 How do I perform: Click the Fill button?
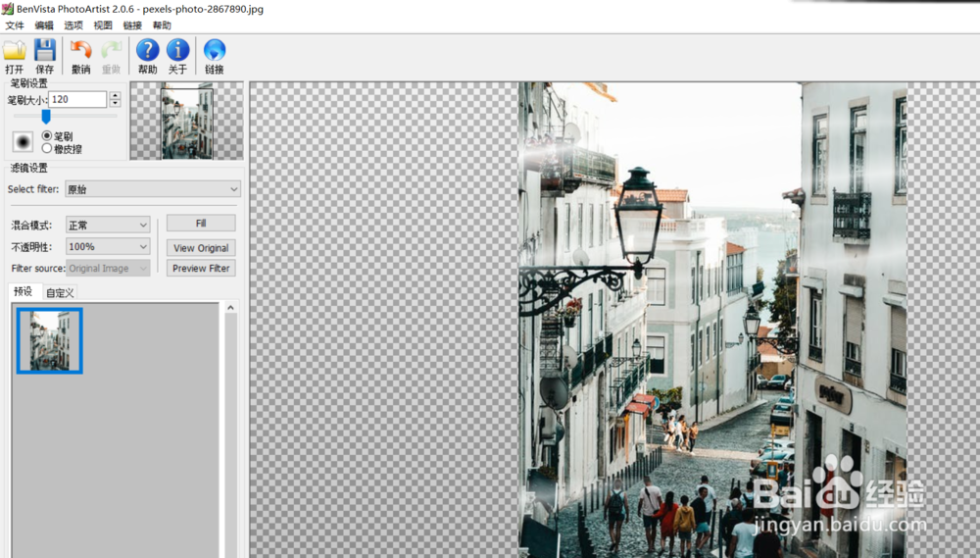pyautogui.click(x=201, y=224)
